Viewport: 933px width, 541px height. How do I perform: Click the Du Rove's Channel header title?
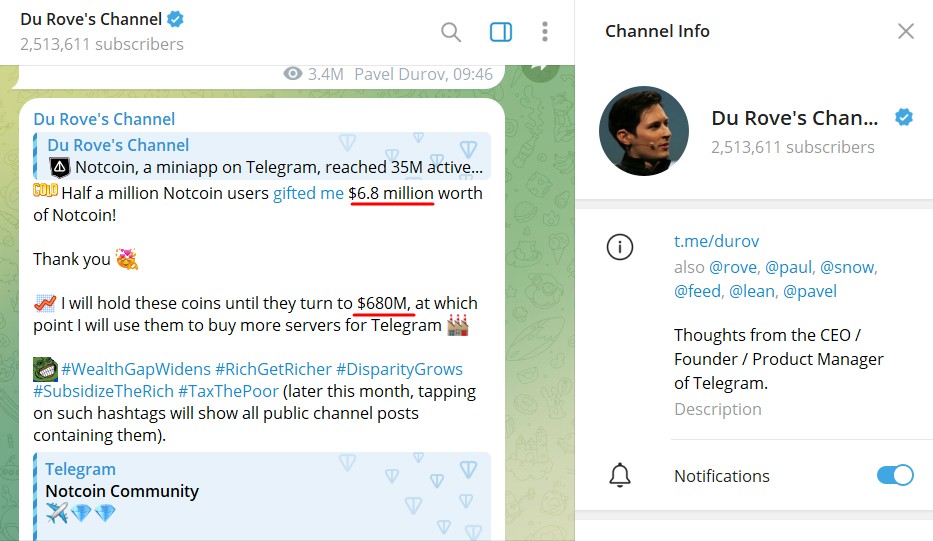[x=90, y=19]
